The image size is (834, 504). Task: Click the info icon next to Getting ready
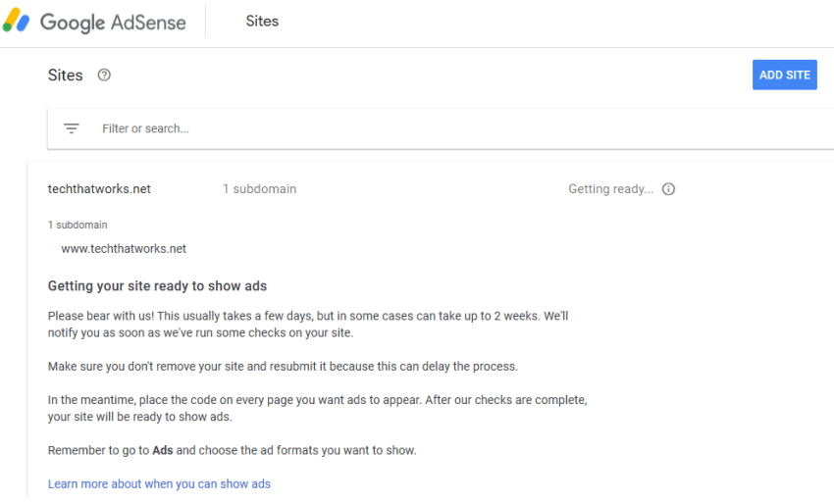click(668, 189)
